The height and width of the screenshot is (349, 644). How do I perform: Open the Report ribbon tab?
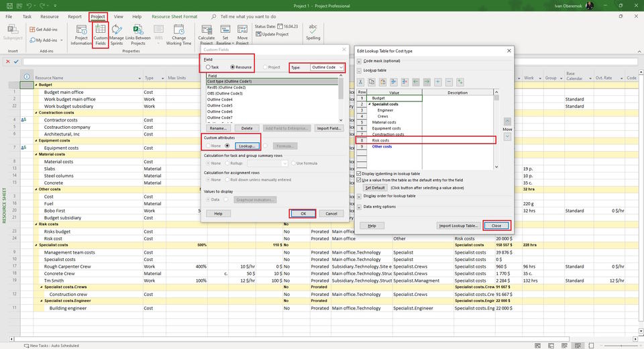(74, 16)
